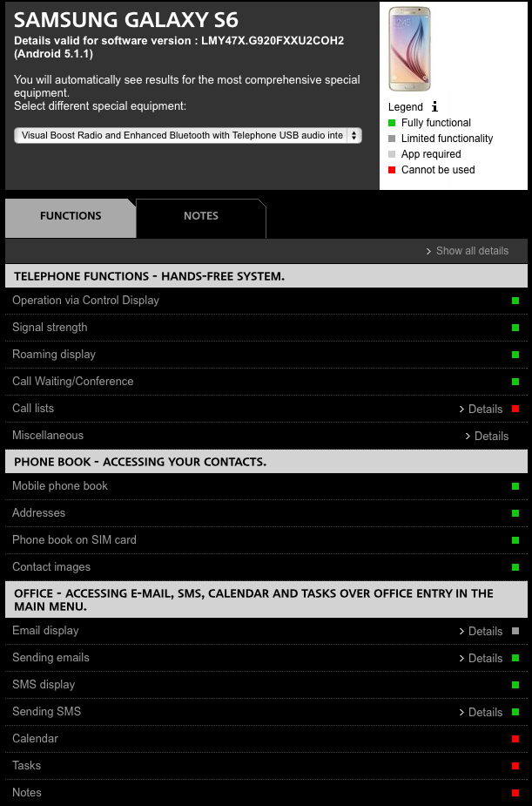Click green status square for Operation via Control Display
The height and width of the screenshot is (806, 532).
[x=515, y=301]
